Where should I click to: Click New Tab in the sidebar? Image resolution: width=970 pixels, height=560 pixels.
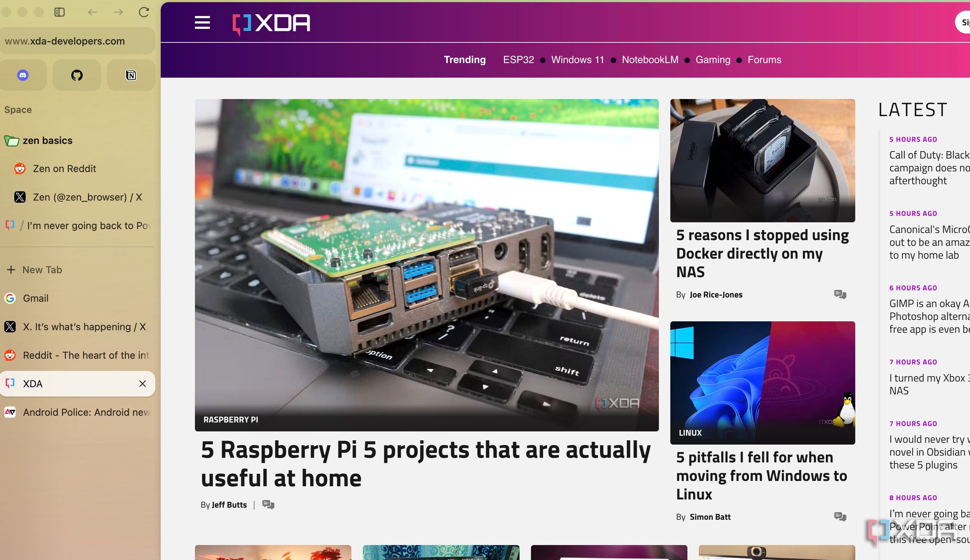click(x=42, y=270)
